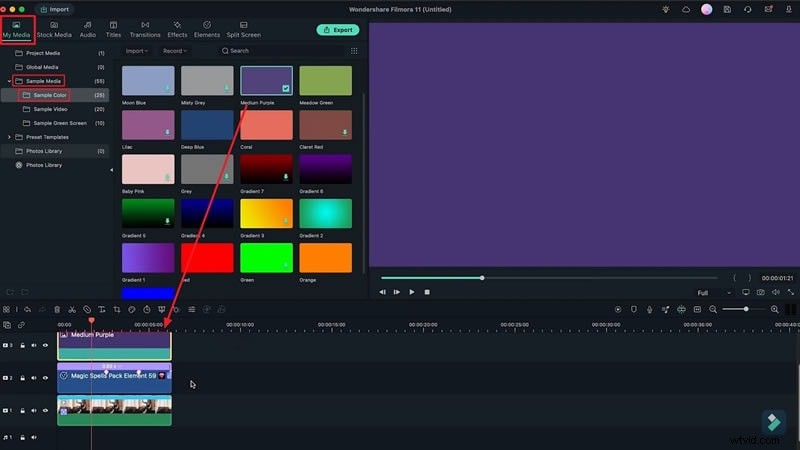
Task: Open the Stock Media tab
Action: [x=54, y=30]
